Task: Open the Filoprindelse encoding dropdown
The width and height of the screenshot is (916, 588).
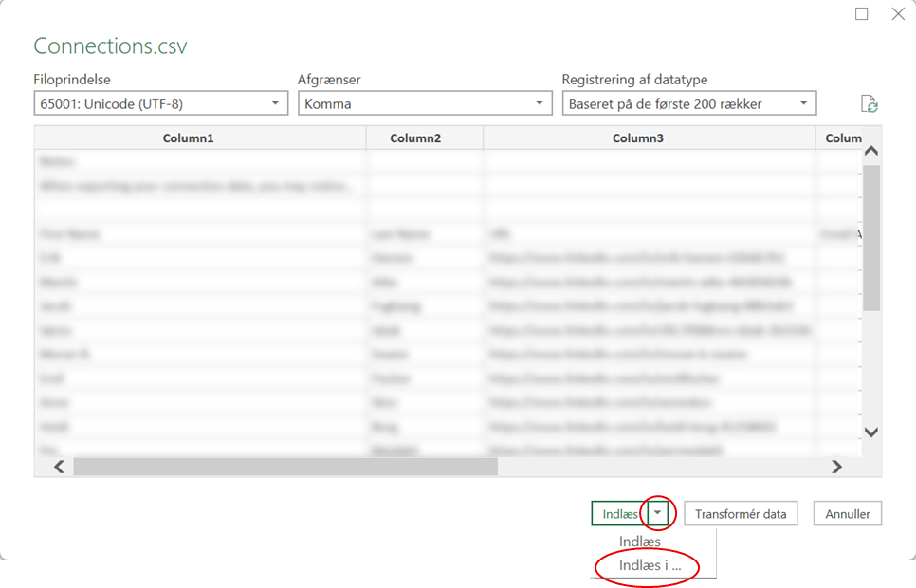Action: tap(160, 103)
